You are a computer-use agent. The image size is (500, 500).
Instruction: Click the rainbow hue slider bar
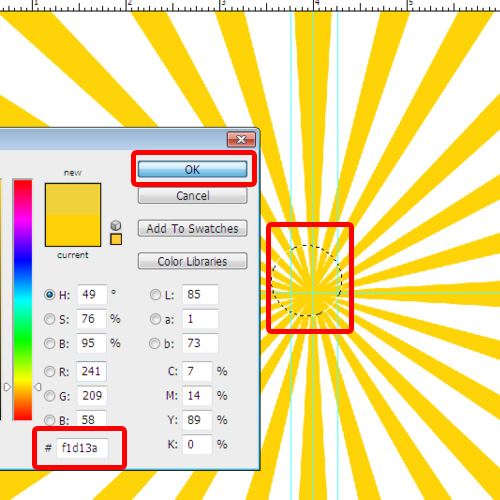[23, 300]
